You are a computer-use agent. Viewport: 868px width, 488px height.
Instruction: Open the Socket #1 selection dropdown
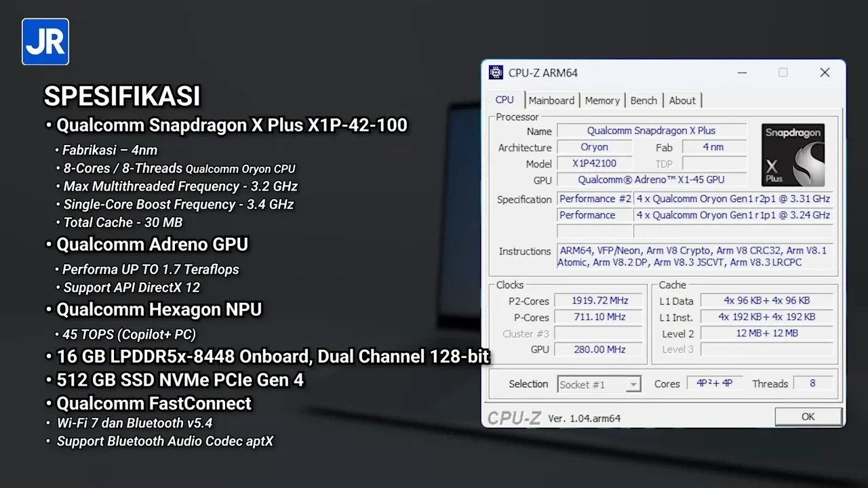click(x=599, y=384)
